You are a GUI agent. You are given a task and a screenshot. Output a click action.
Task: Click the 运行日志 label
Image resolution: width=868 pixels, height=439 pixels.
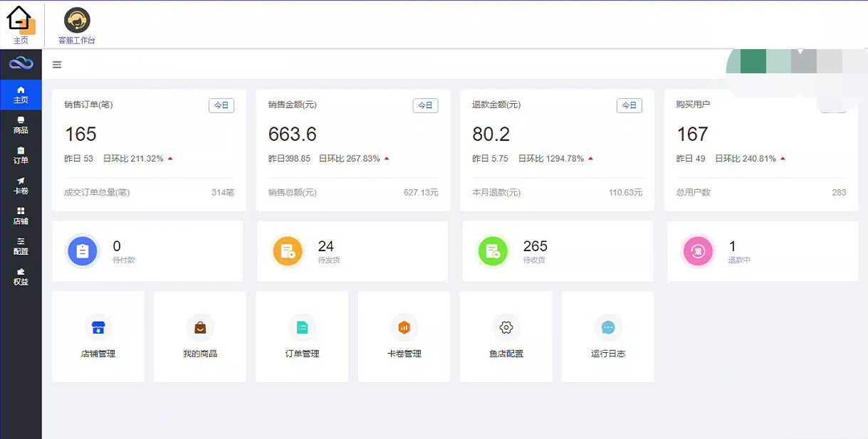pos(608,354)
